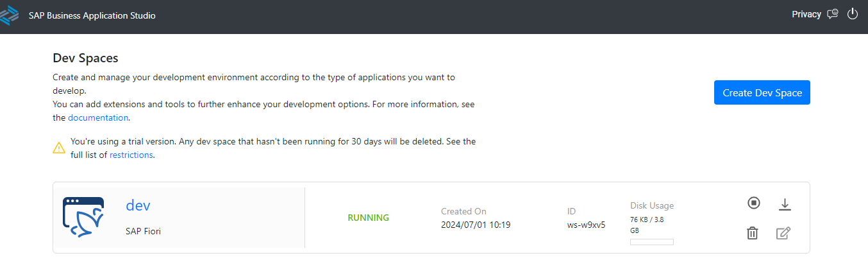Open the documentation link
This screenshot has width=868, height=276.
click(98, 117)
